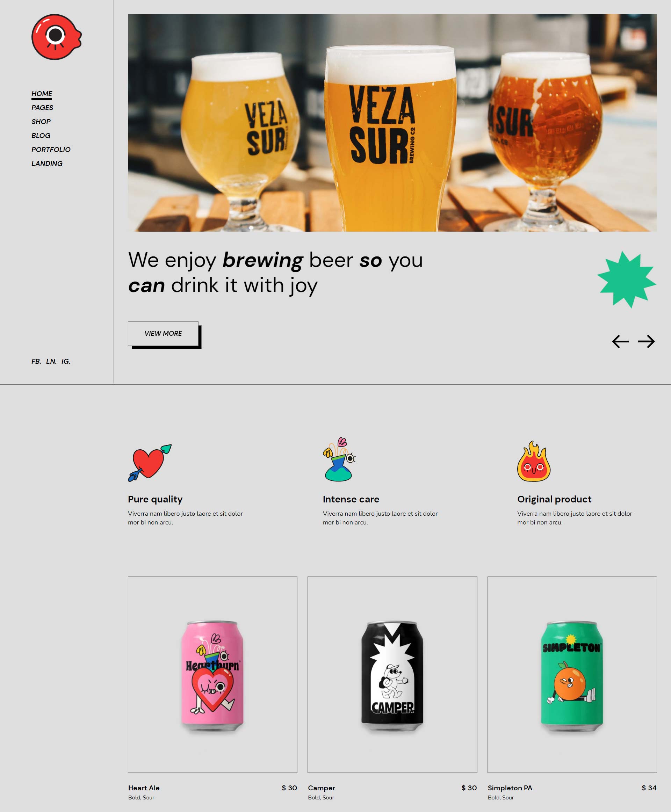Click the red eye logo
Viewport: 671px width, 812px height.
(56, 37)
